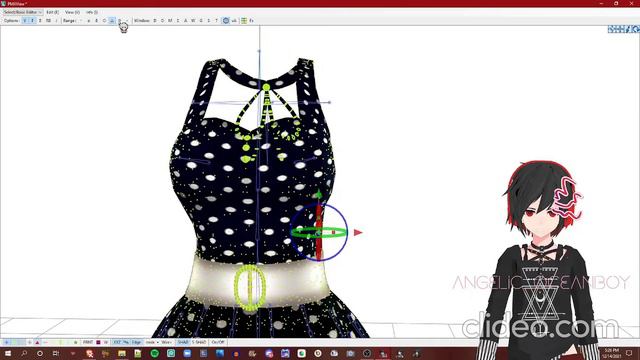Toggle vertex selection option V
Viewport: 640px width, 360px height.
coord(24,20)
